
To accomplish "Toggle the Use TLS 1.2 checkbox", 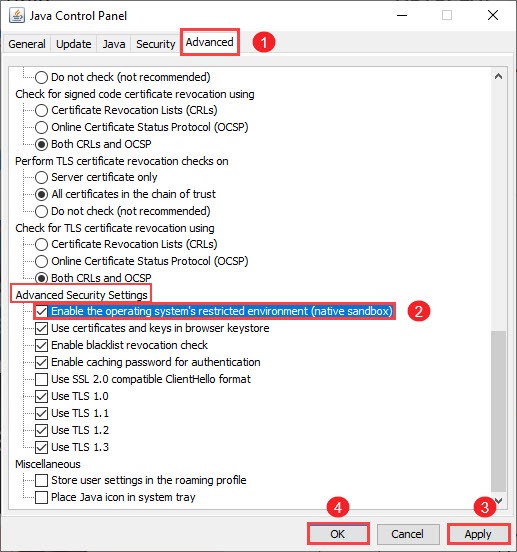I will [42, 430].
